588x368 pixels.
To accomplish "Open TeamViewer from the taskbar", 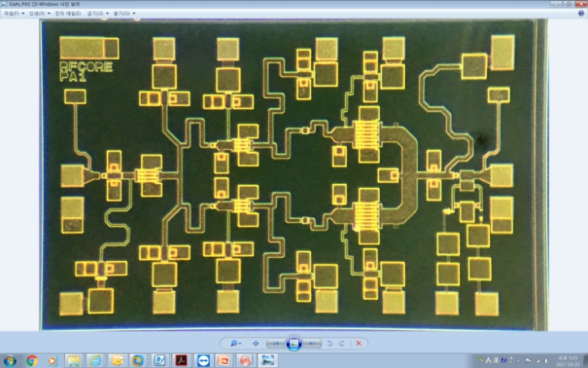I will pyautogui.click(x=203, y=361).
